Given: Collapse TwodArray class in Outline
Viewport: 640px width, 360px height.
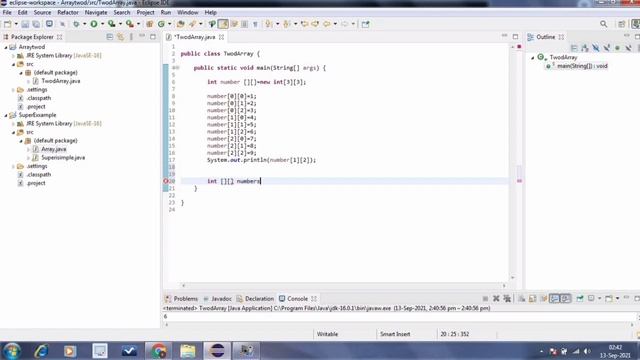Looking at the screenshot, I should [x=533, y=58].
